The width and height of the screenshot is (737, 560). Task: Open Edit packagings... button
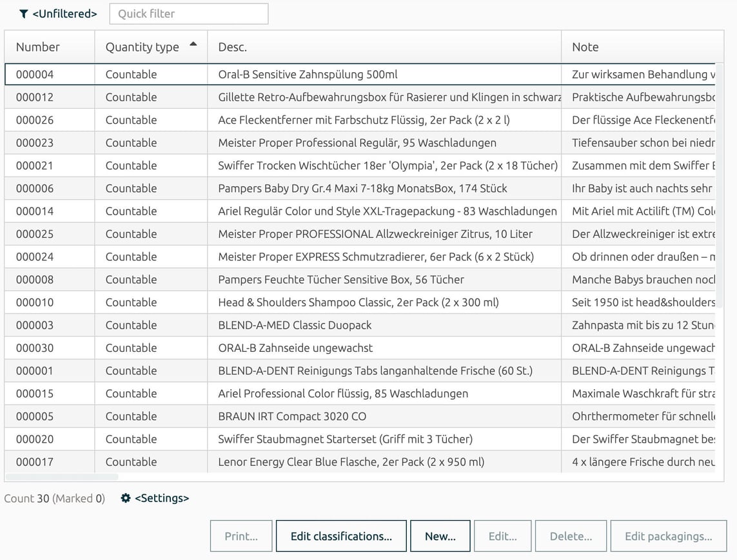(x=669, y=536)
